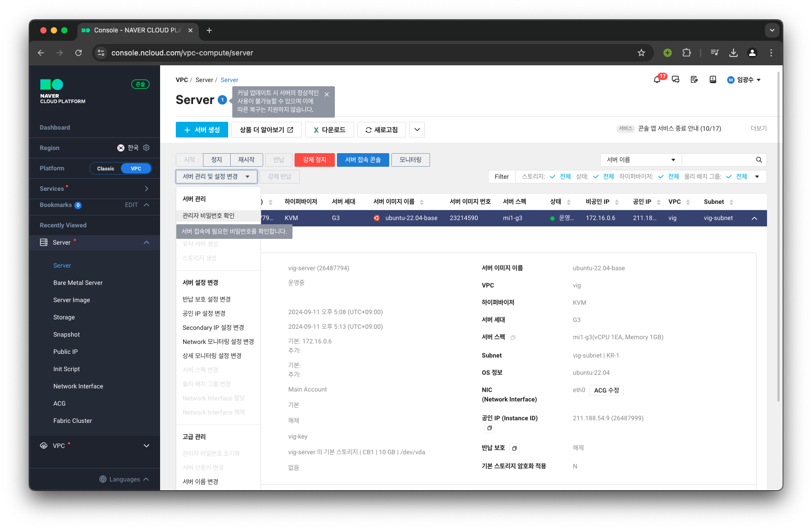Viewport: 812px width, 529px height.
Task: Click the 더보기 notice link
Action: 759,129
